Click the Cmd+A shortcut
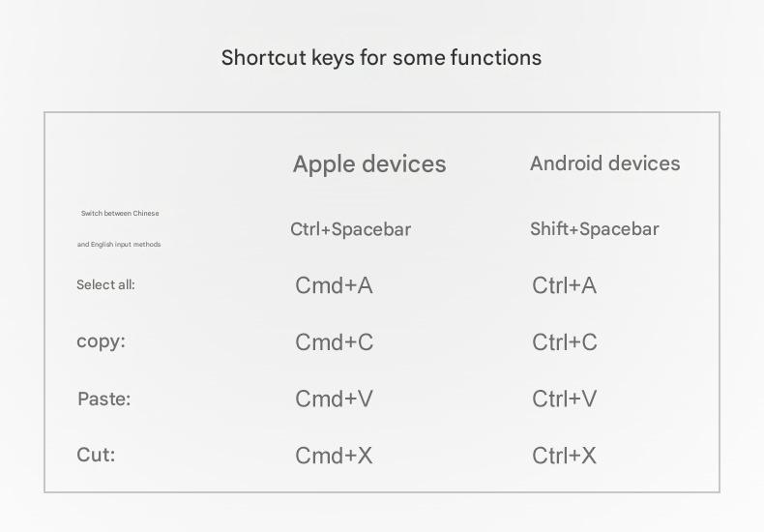The height and width of the screenshot is (532, 764). 334,285
